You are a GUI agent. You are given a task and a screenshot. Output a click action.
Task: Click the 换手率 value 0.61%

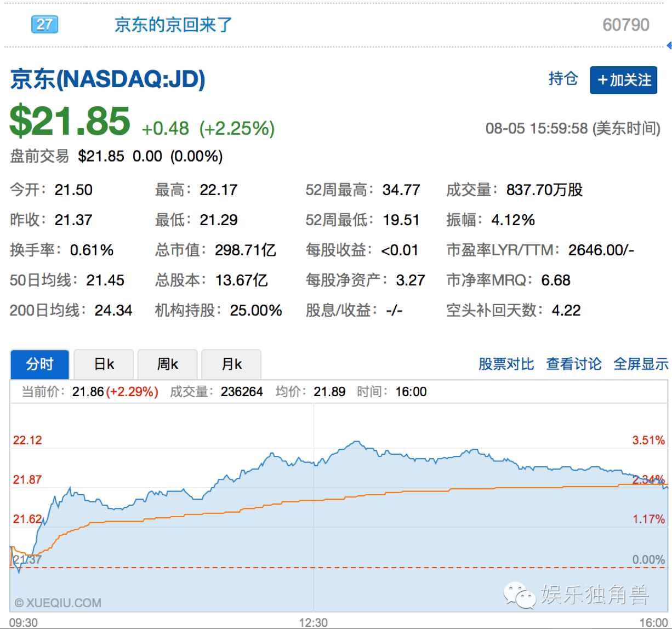[92, 250]
